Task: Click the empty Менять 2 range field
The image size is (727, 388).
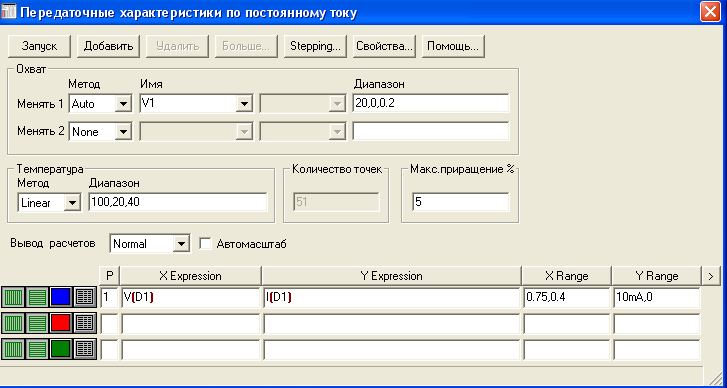Action: pyautogui.click(x=431, y=131)
